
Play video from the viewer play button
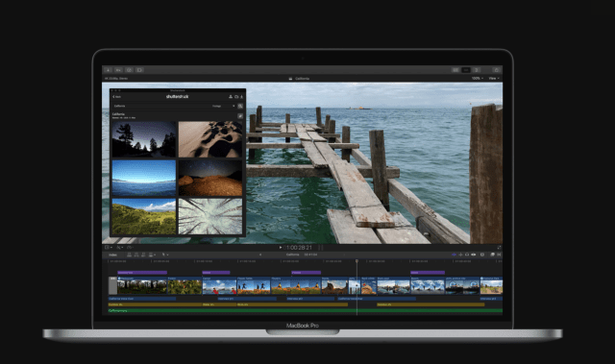click(281, 248)
